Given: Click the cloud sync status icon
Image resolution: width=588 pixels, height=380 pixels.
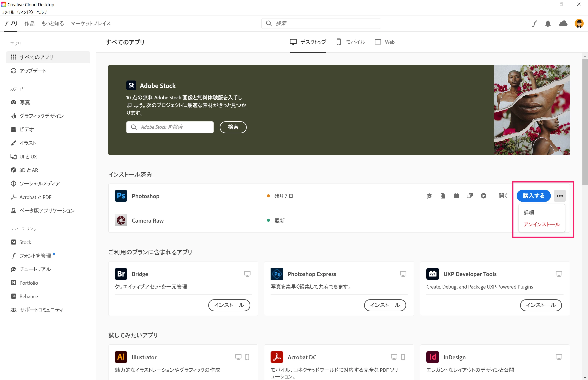Looking at the screenshot, I should [x=563, y=23].
